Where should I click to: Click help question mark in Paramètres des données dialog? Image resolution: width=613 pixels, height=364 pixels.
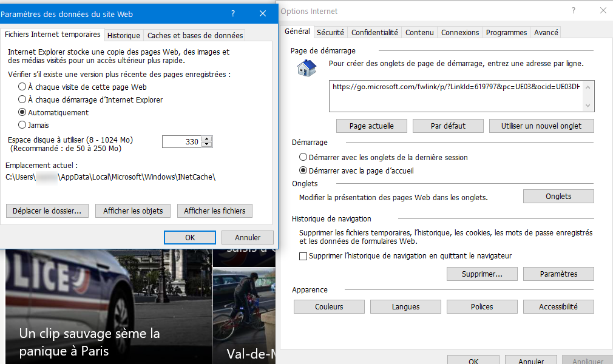tap(233, 13)
